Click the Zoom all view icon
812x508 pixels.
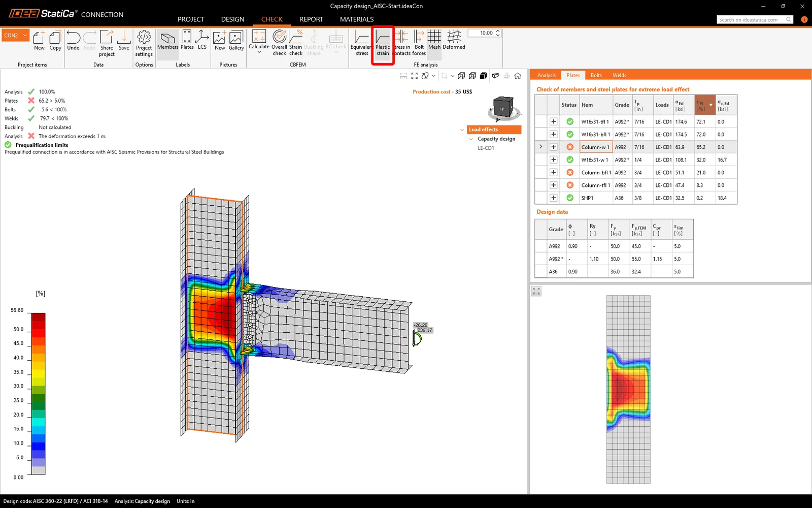click(415, 76)
